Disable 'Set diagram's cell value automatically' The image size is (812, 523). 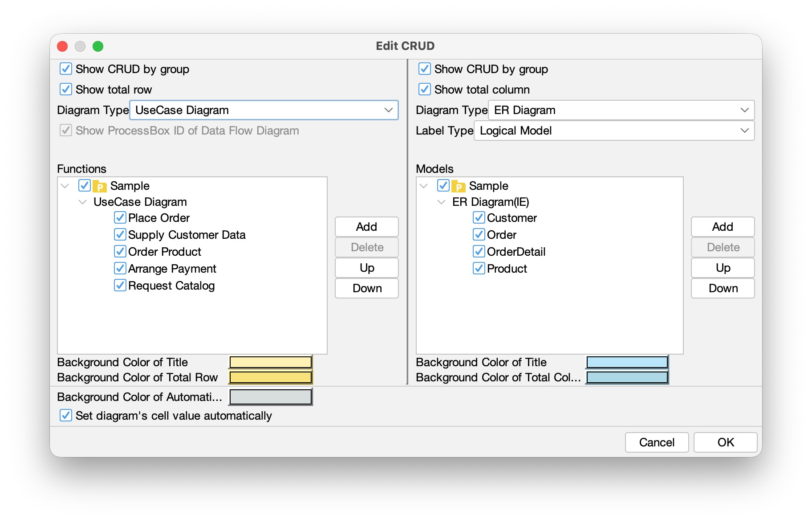coord(65,415)
